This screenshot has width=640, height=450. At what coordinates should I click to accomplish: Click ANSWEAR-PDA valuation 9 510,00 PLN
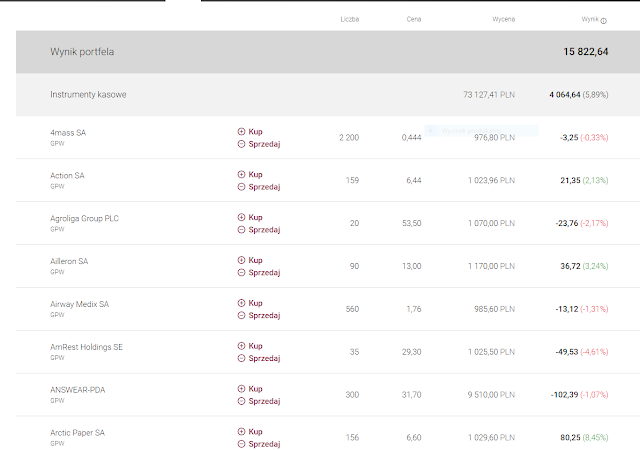click(491, 395)
